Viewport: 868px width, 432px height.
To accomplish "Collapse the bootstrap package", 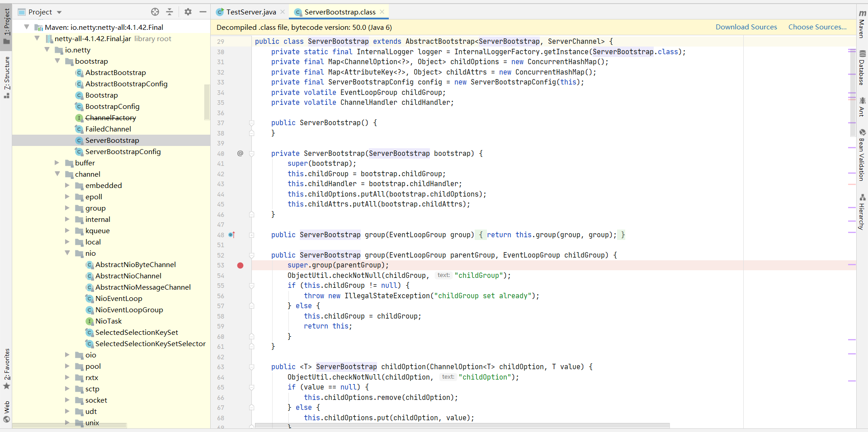I will point(57,61).
